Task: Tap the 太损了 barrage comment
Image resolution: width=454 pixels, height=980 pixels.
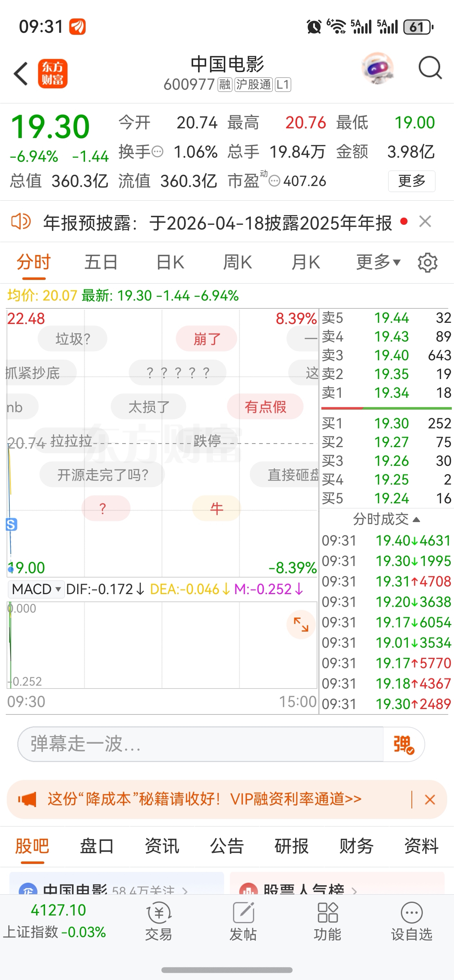Action: pyautogui.click(x=148, y=407)
